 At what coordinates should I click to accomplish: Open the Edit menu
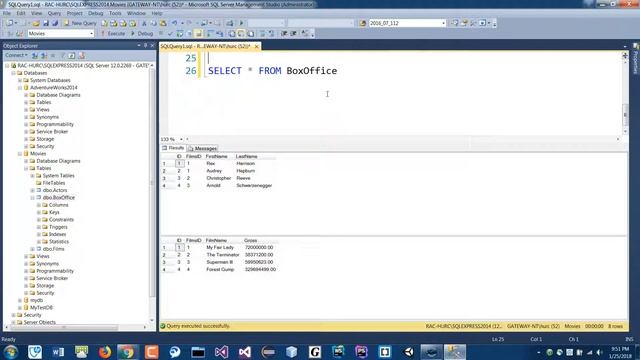click(21, 13)
